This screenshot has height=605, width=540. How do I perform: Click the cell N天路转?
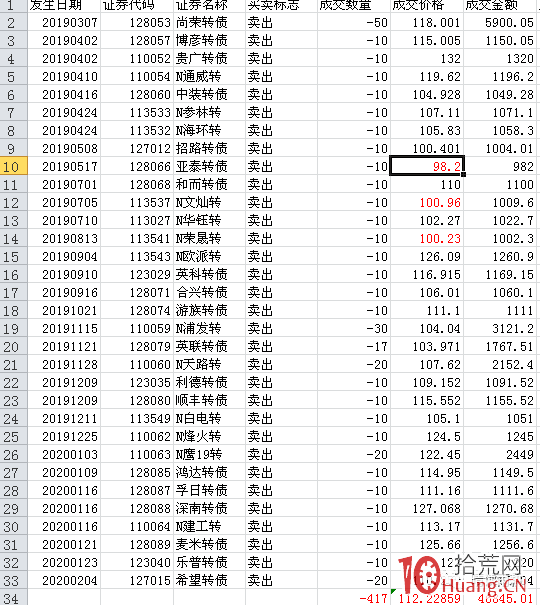tap(209, 365)
